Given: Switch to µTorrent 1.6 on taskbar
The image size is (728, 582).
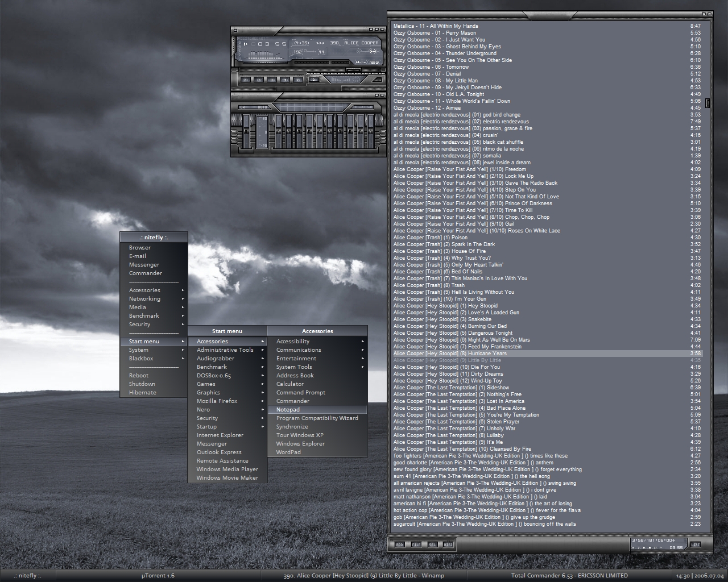Looking at the screenshot, I should coord(158,576).
